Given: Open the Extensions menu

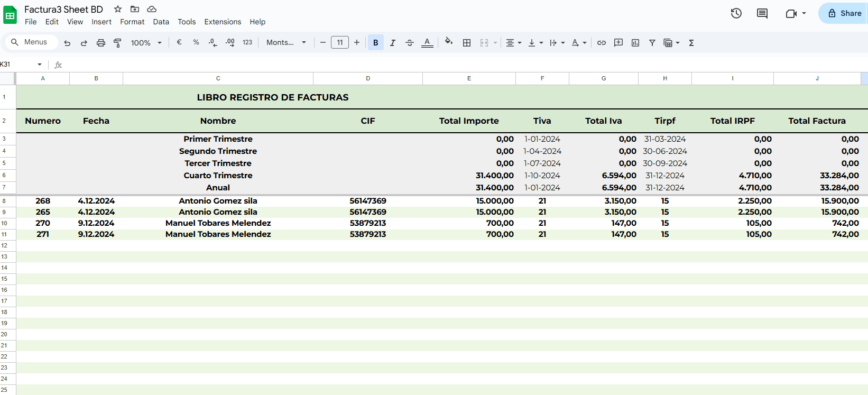Looking at the screenshot, I should (x=223, y=22).
